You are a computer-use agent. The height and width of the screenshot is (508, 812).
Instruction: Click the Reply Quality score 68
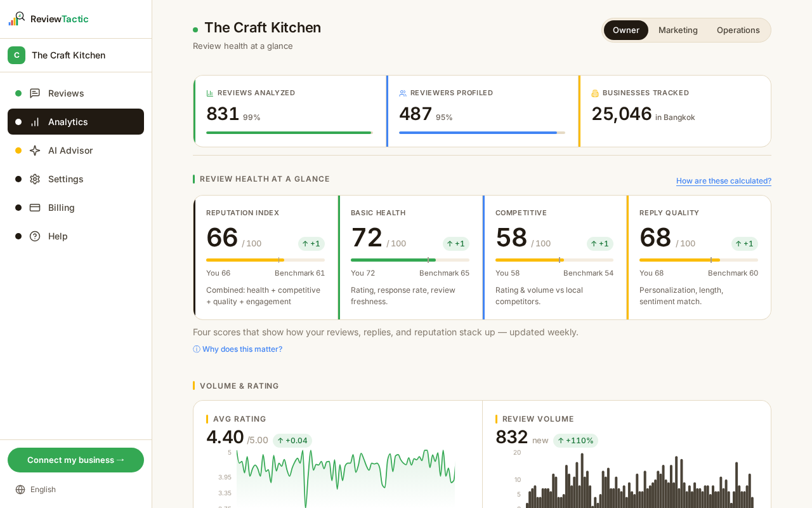(x=655, y=237)
